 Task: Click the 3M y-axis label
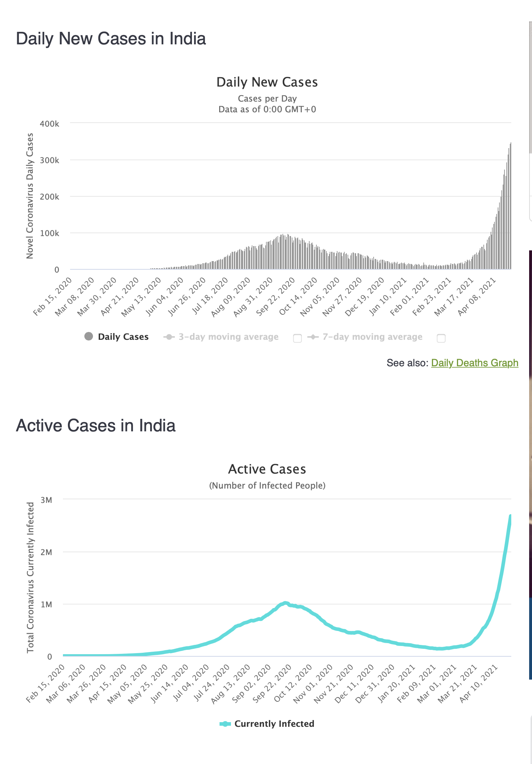(x=46, y=500)
